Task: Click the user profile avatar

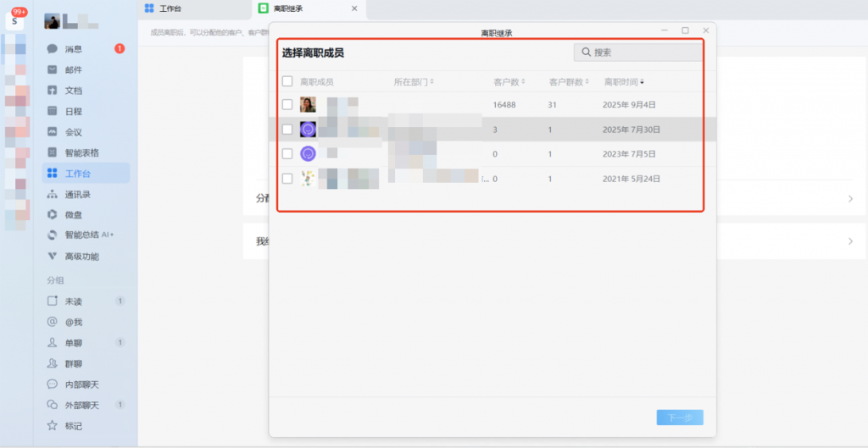Action: tap(52, 21)
